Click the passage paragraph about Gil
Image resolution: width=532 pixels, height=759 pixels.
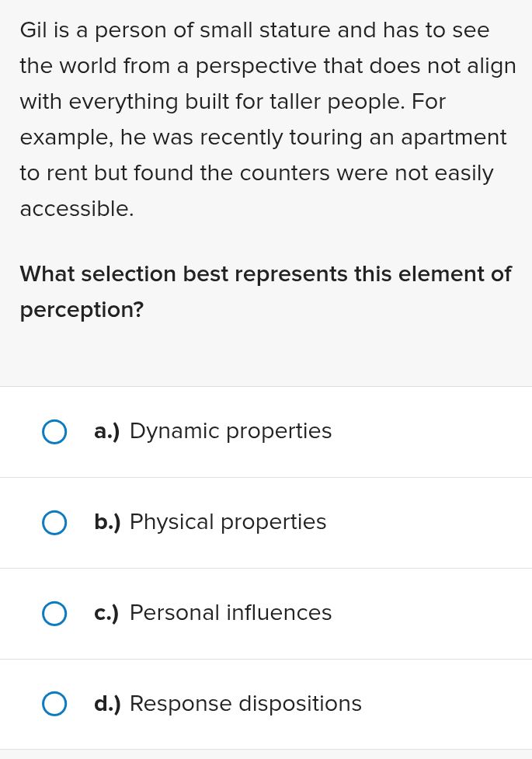[268, 120]
